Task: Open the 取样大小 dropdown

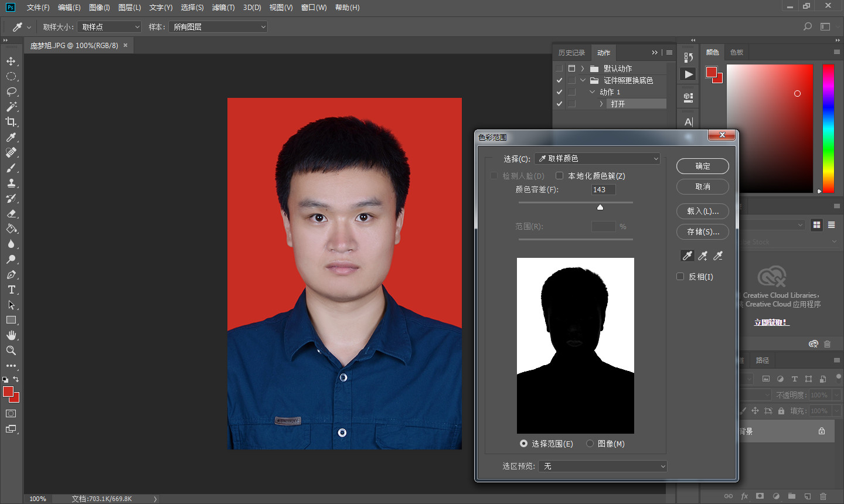Action: [110, 27]
